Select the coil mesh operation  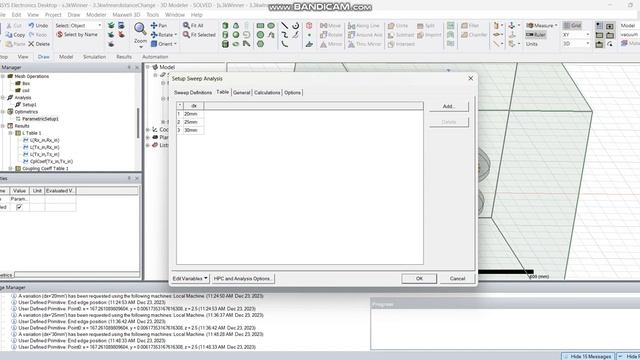coord(26,90)
